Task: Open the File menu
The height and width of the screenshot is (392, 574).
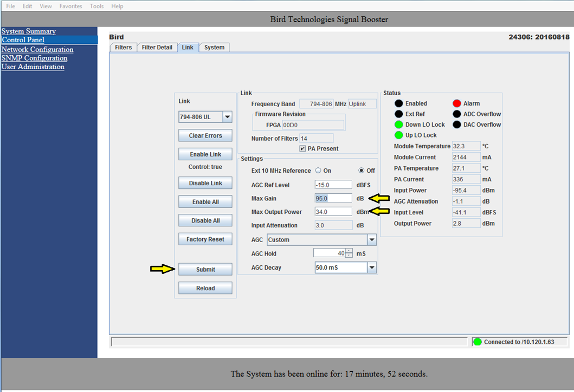Action: 11,6
